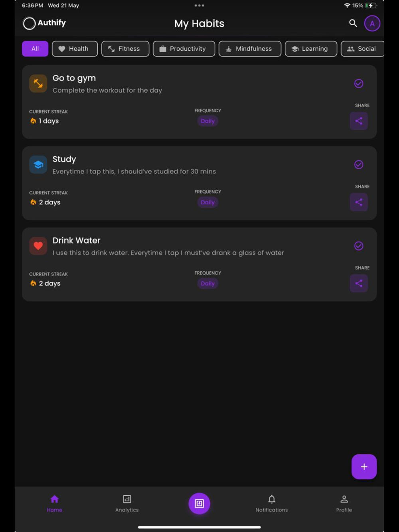Image resolution: width=399 pixels, height=532 pixels.
Task: Click the Study graduation cap icon
Action: [x=38, y=165]
